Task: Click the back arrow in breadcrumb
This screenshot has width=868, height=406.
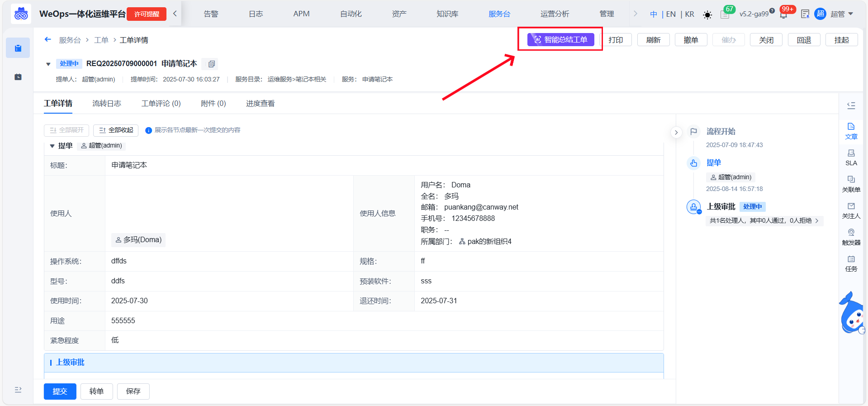Action: point(48,40)
